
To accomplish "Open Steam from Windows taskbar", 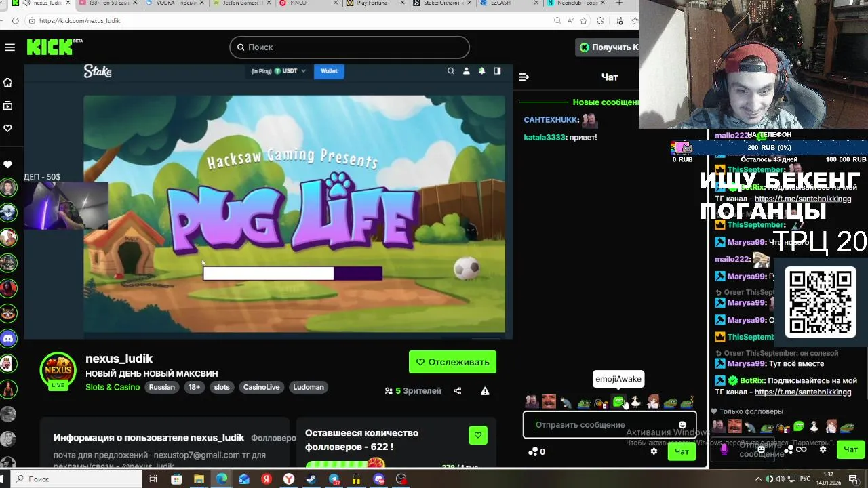I will coord(311,479).
